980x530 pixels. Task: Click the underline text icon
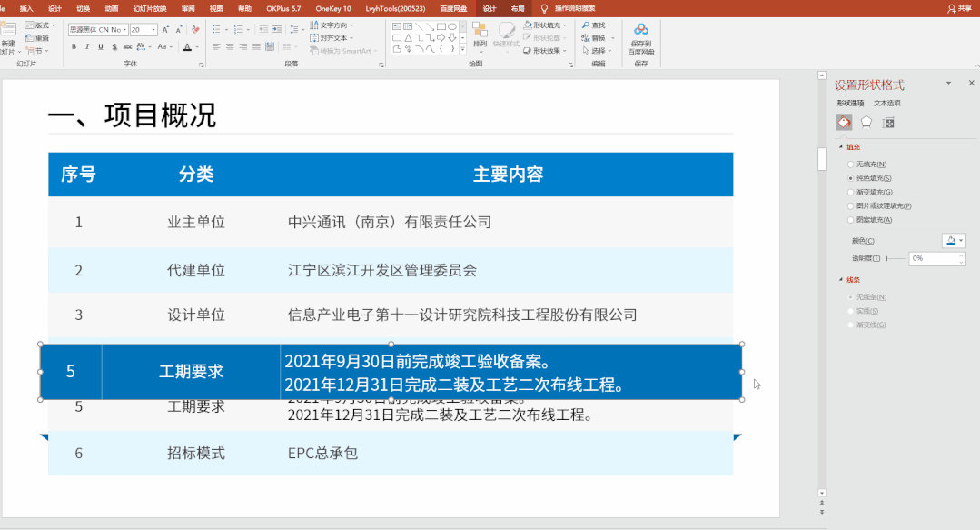(x=100, y=47)
